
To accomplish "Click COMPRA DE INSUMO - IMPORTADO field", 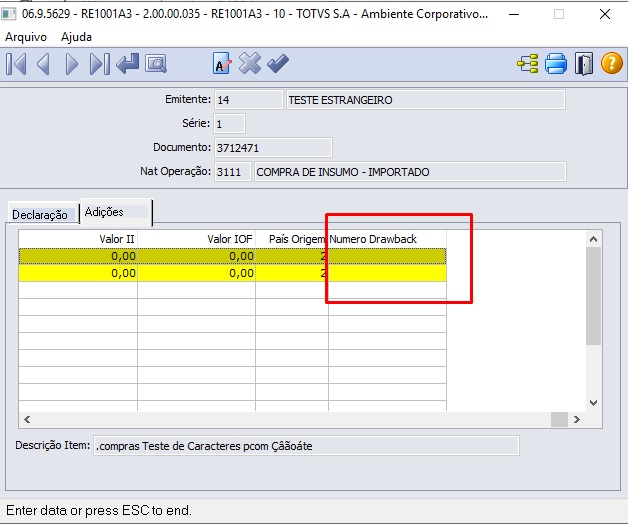I will [x=410, y=172].
